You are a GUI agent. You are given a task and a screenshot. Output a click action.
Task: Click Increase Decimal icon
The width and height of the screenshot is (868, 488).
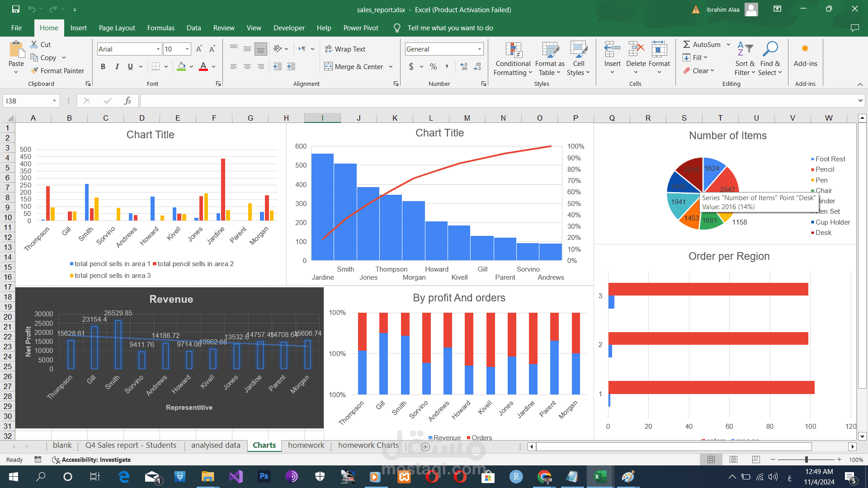coord(464,66)
